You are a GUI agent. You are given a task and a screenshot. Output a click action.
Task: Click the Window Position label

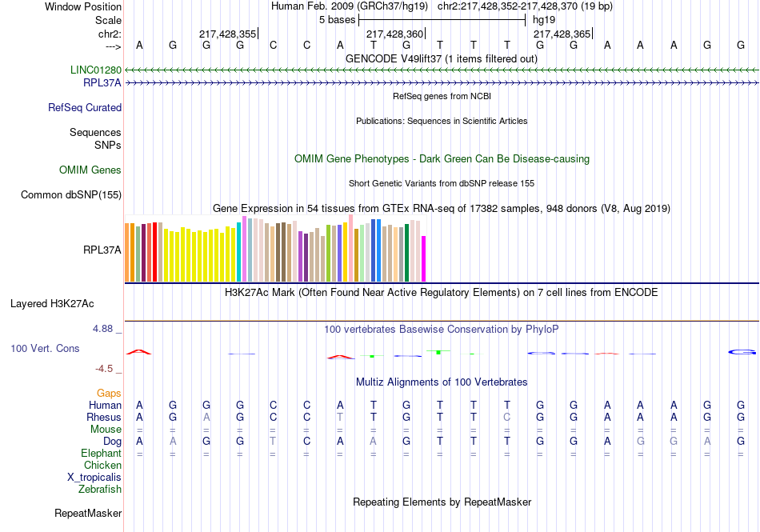click(x=83, y=6)
